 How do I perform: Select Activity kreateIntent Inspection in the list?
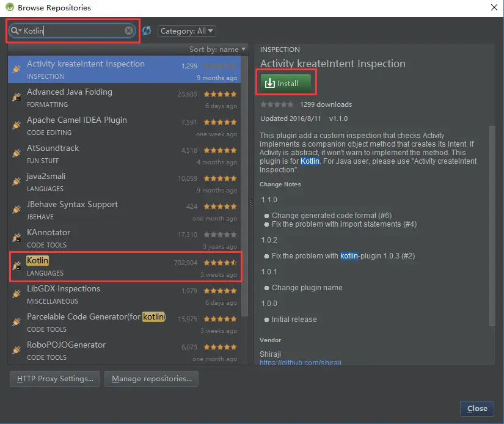coord(125,70)
